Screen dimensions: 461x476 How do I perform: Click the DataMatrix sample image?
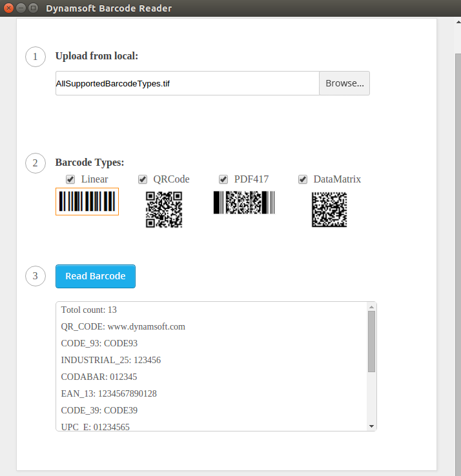pyautogui.click(x=329, y=210)
